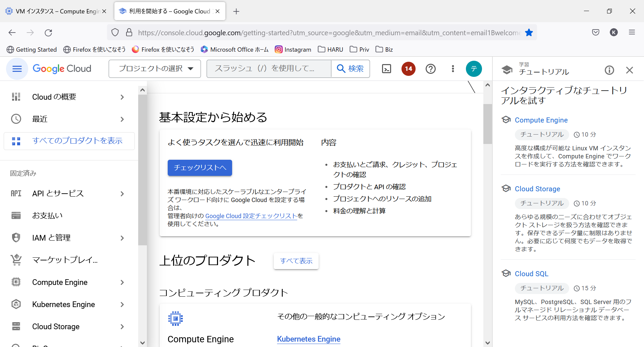This screenshot has width=644, height=347.
Task: Switch to the VM インスタンス browser tab
Action: [x=56, y=11]
